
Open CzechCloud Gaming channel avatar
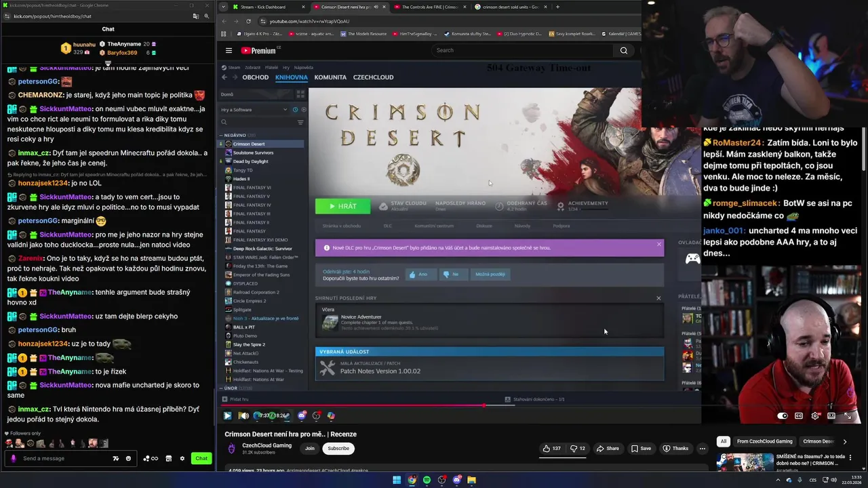click(x=232, y=449)
